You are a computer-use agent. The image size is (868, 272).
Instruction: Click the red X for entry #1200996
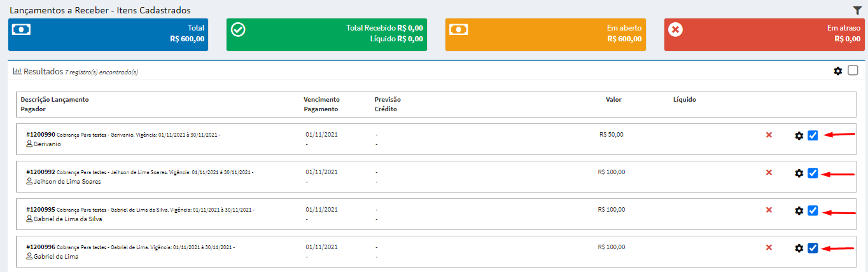tap(769, 248)
